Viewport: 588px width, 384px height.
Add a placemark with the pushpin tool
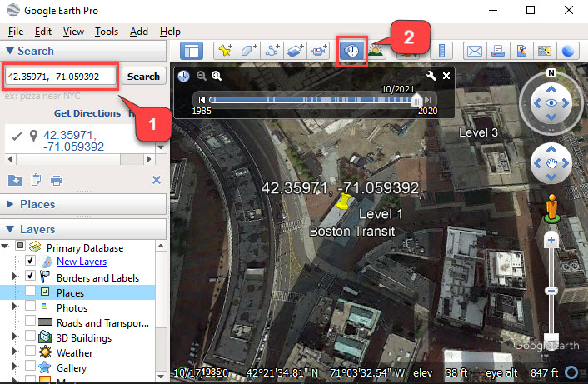click(225, 51)
